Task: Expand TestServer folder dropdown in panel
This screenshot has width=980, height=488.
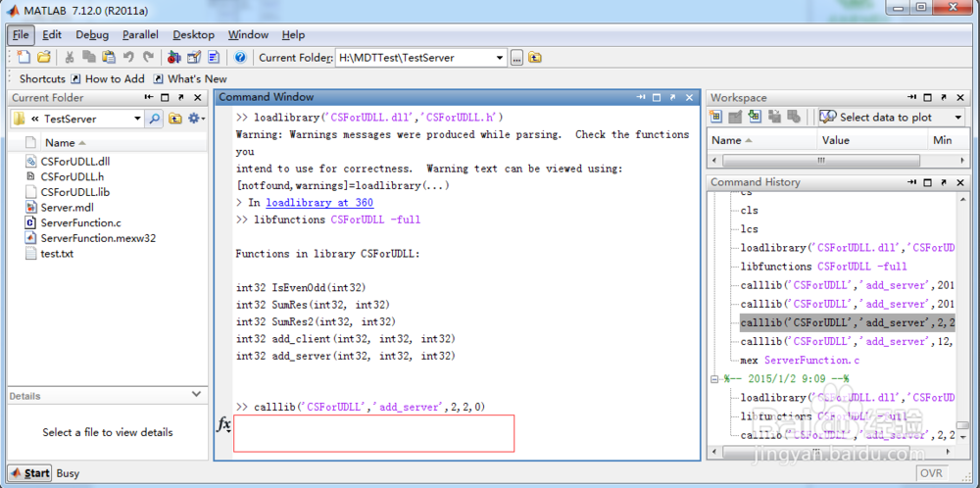Action: (137, 119)
